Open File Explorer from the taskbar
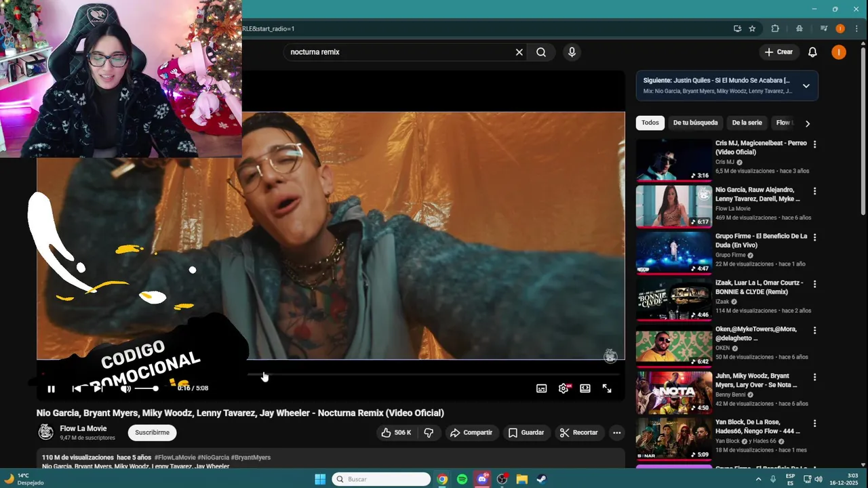Viewport: 868px width, 488px height. coord(521,479)
